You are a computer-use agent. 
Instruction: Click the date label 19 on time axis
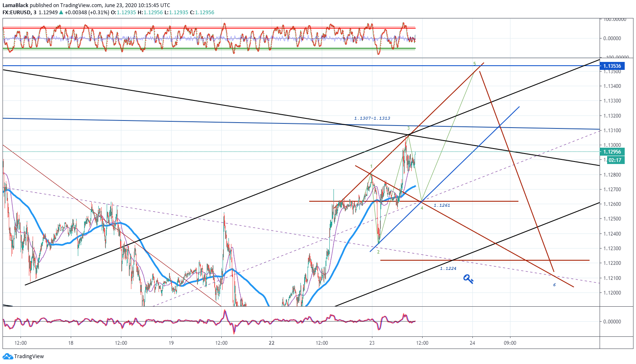(171, 343)
